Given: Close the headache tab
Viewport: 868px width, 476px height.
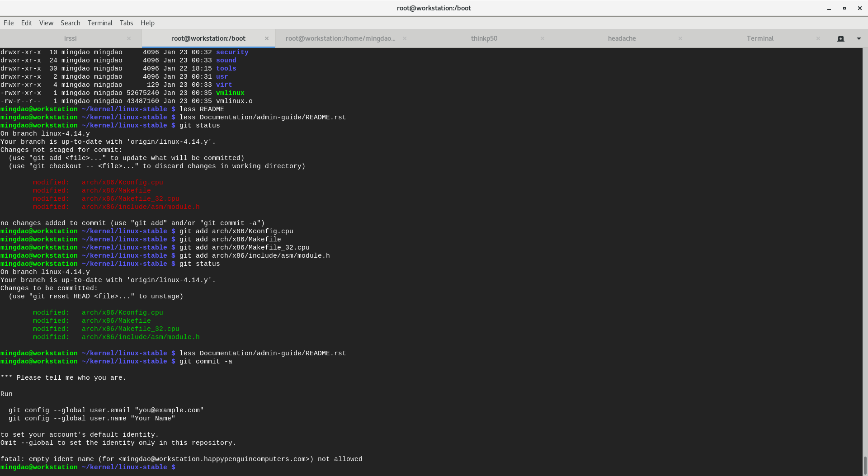Looking at the screenshot, I should coord(680,38).
